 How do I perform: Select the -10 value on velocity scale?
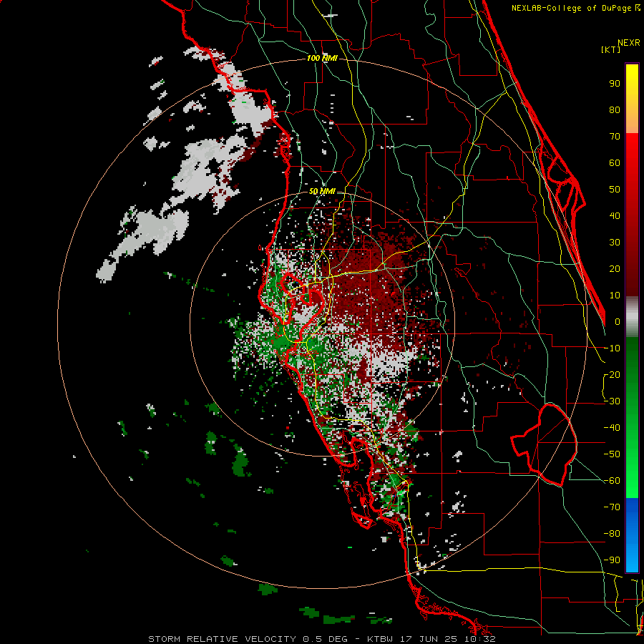coord(612,348)
